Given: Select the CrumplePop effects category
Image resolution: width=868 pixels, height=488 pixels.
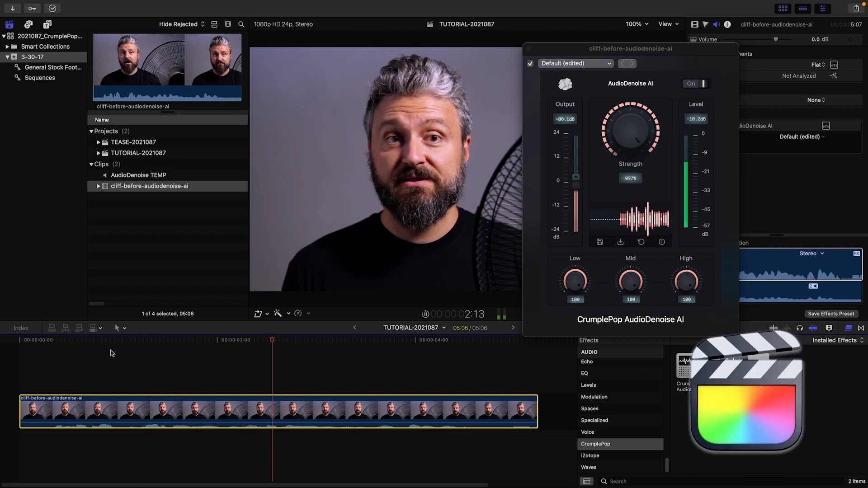Looking at the screenshot, I should pyautogui.click(x=595, y=444).
